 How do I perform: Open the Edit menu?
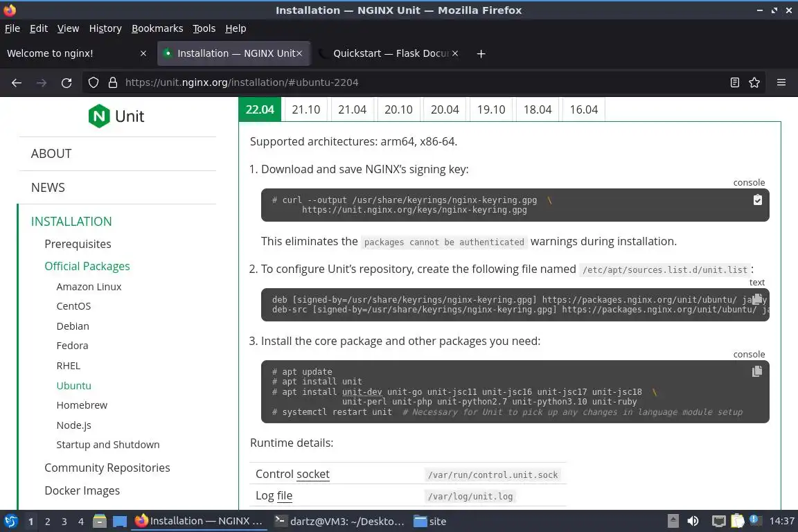pyautogui.click(x=39, y=28)
